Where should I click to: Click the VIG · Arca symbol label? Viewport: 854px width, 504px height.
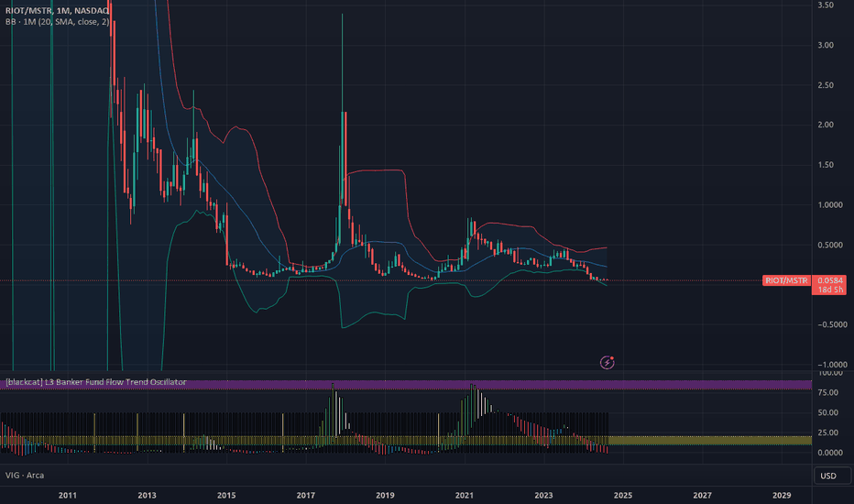coord(25,475)
